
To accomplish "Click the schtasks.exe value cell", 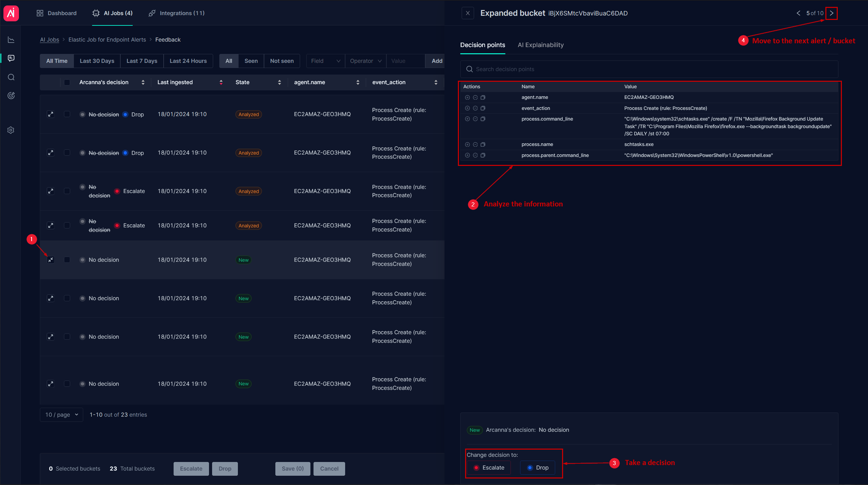I will pyautogui.click(x=639, y=144).
